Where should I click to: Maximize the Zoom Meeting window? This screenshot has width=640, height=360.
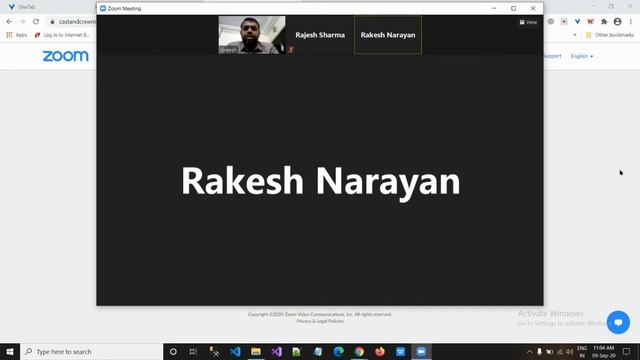pyautogui.click(x=513, y=8)
